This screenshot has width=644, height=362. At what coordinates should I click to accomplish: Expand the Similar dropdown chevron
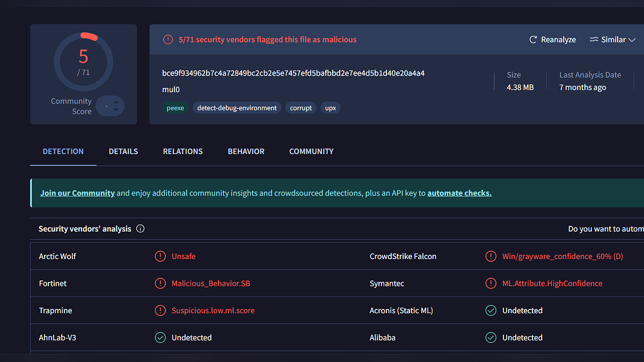click(x=632, y=40)
